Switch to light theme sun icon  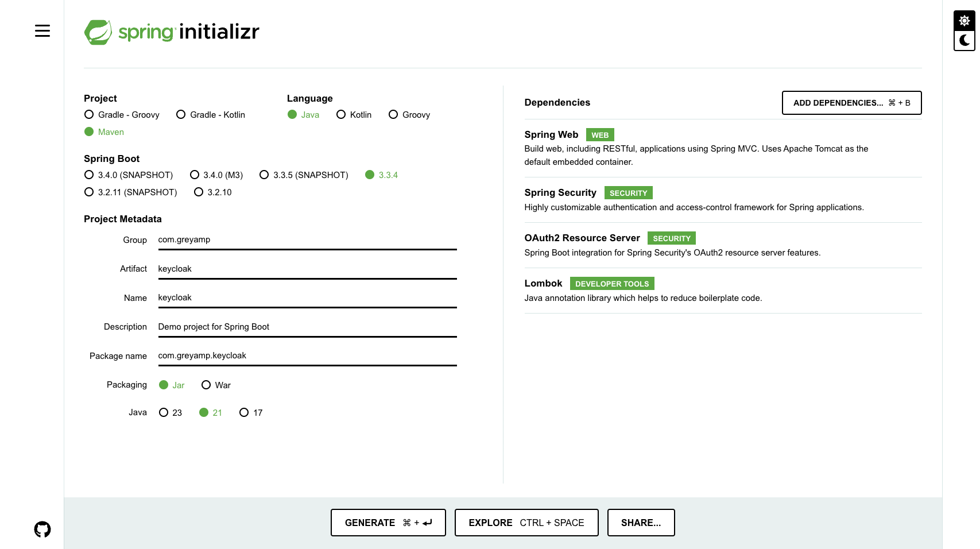964,21
